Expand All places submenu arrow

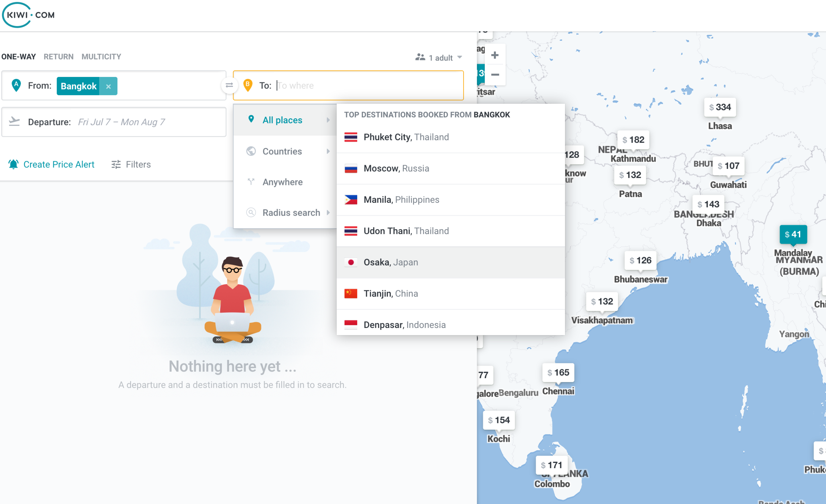[x=328, y=120]
